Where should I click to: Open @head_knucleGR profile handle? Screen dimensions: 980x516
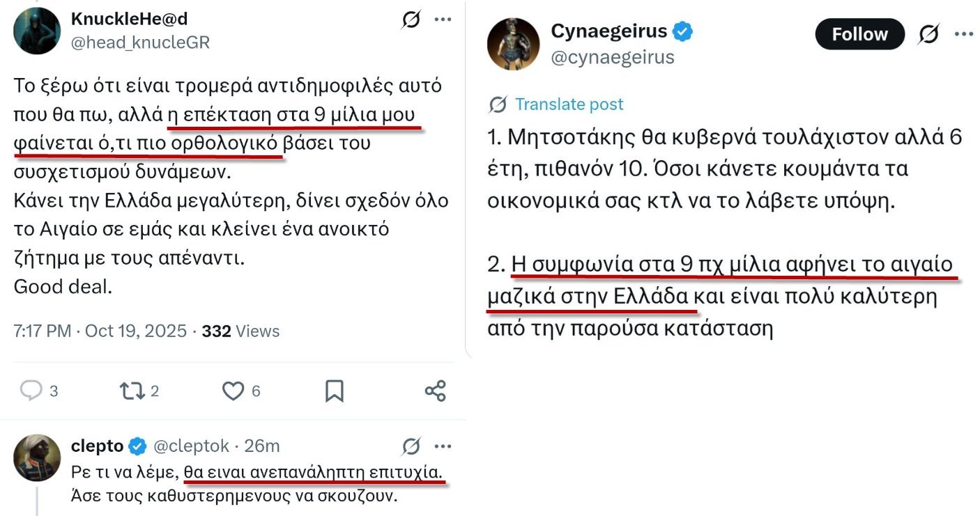pos(140,42)
